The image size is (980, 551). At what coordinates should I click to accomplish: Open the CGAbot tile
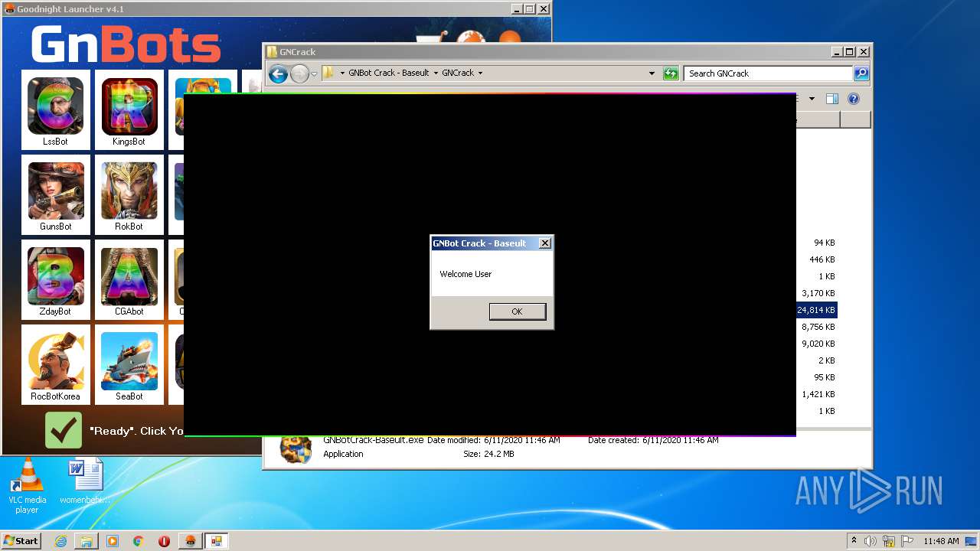pos(129,279)
